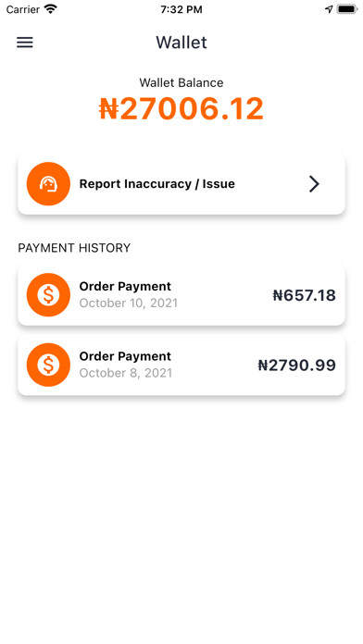Select the ₦657.18 payment amount
Image resolution: width=363 pixels, height=644 pixels.
coord(305,295)
